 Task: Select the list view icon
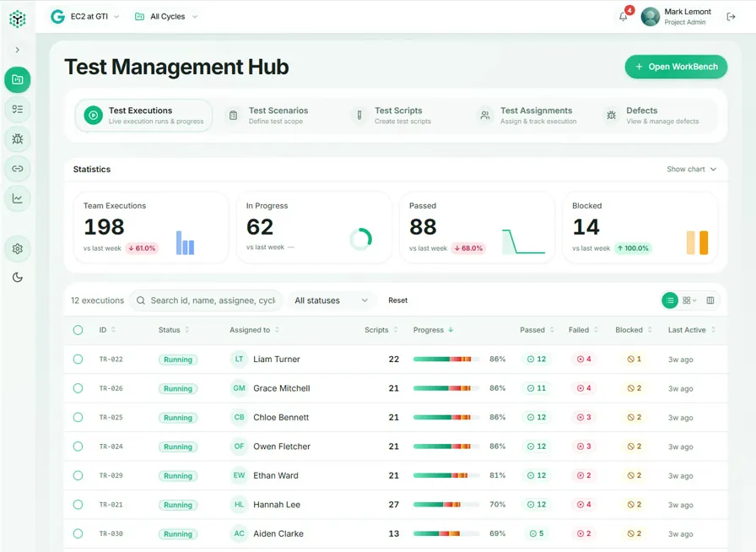click(x=670, y=300)
